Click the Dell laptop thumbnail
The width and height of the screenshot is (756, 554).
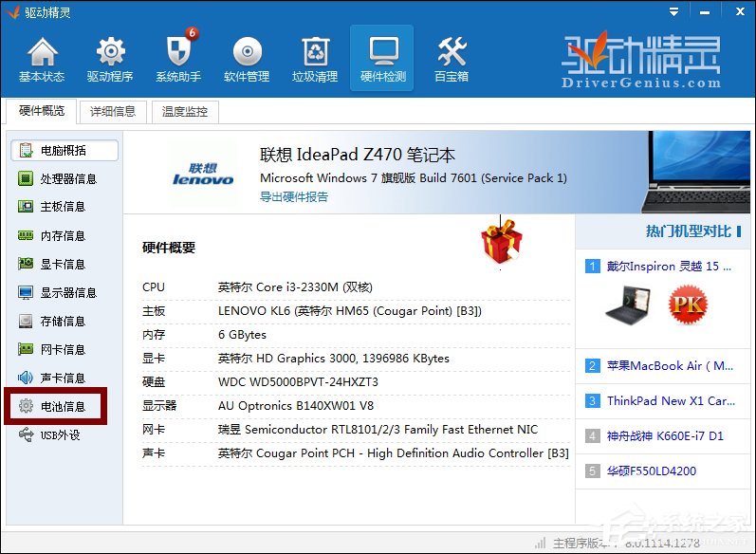click(627, 304)
